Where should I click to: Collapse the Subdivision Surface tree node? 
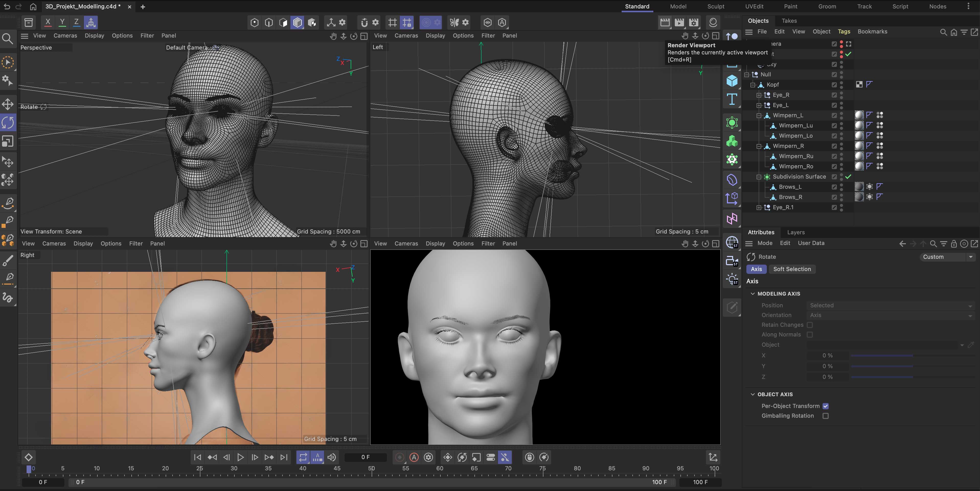click(759, 177)
